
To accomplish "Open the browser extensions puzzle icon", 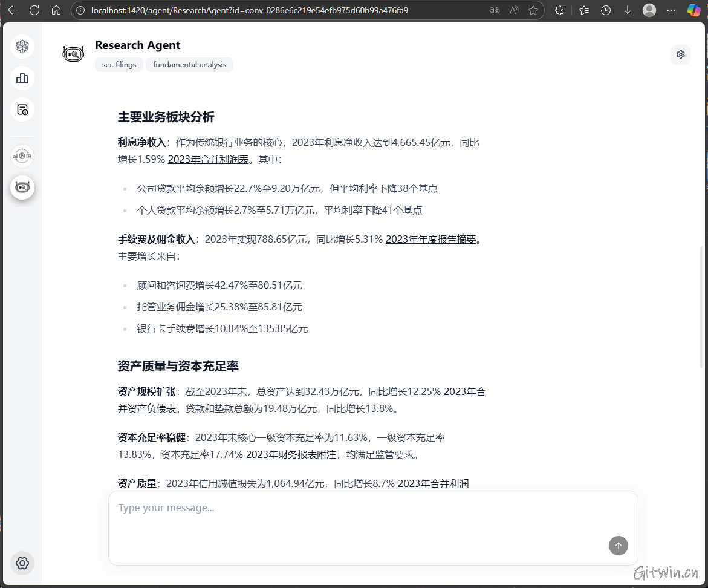I will 559,10.
